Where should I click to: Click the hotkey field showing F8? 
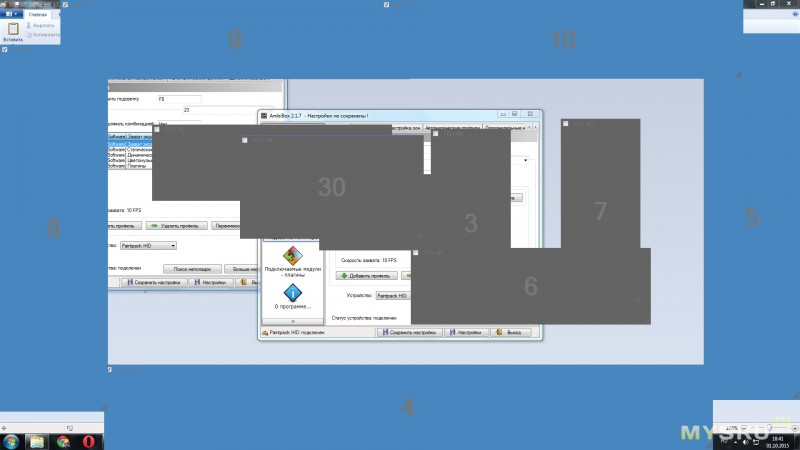coord(179,99)
